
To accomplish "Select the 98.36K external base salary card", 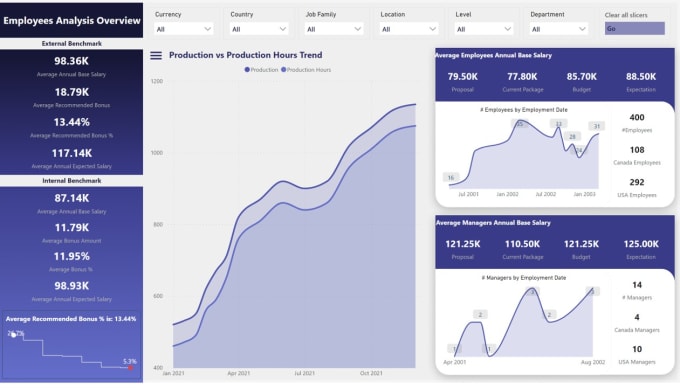I will 72,66.
